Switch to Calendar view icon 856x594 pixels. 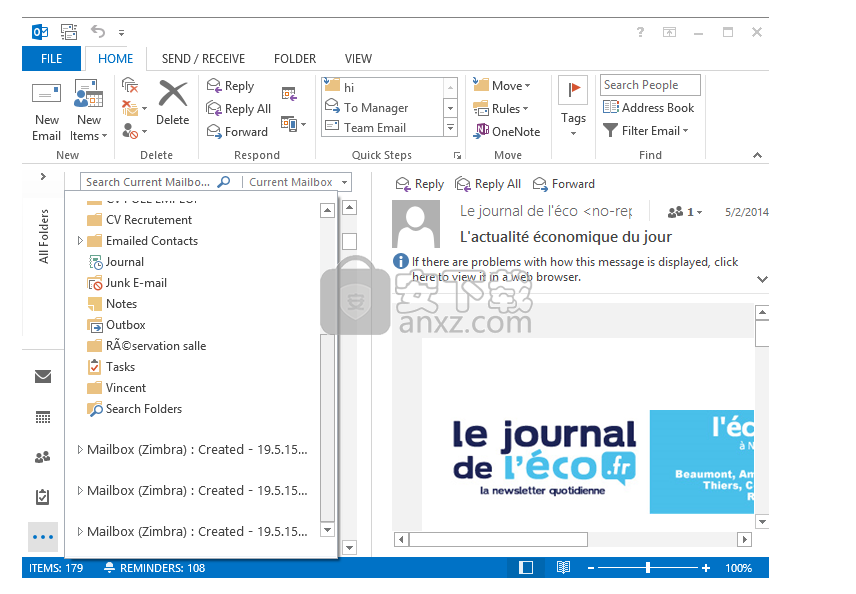(43, 418)
